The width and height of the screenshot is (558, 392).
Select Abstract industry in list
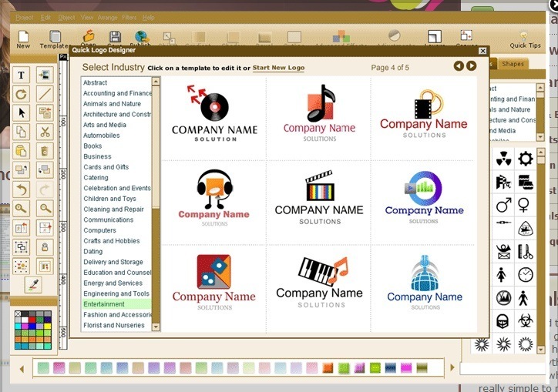click(116, 82)
